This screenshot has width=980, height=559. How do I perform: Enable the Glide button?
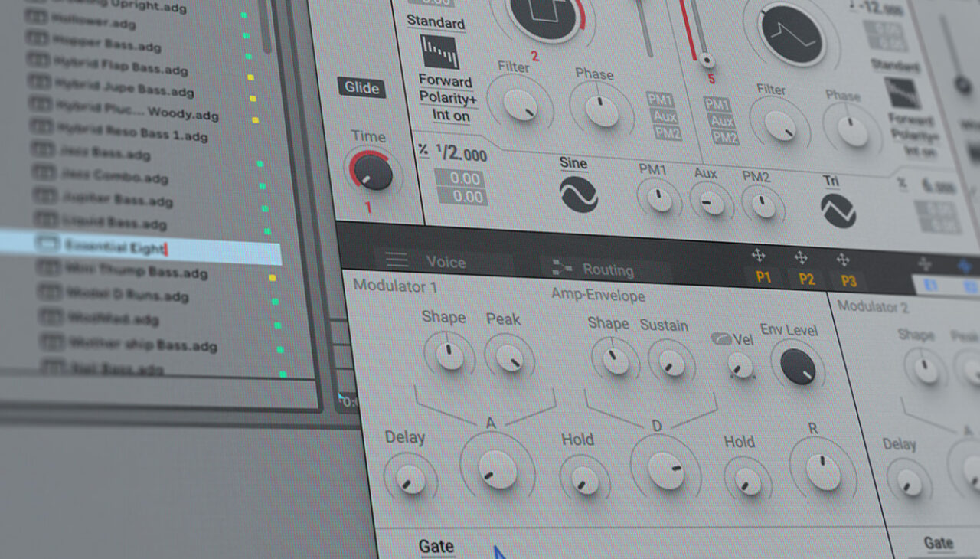pyautogui.click(x=361, y=88)
